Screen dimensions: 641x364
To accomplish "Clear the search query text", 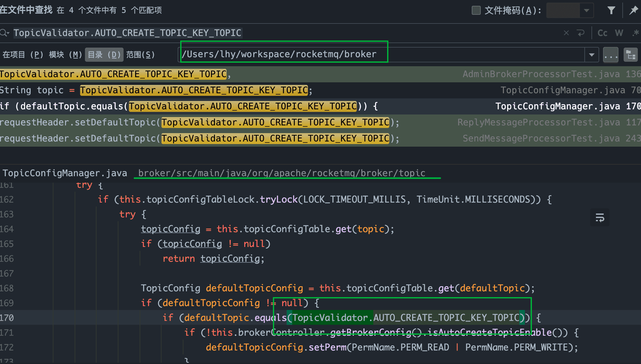I will [x=566, y=33].
